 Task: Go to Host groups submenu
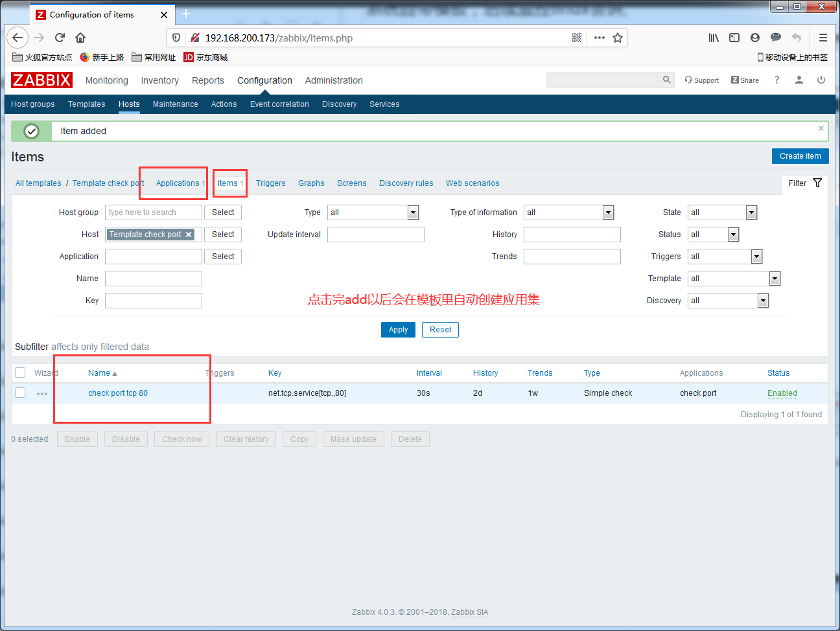click(x=33, y=104)
